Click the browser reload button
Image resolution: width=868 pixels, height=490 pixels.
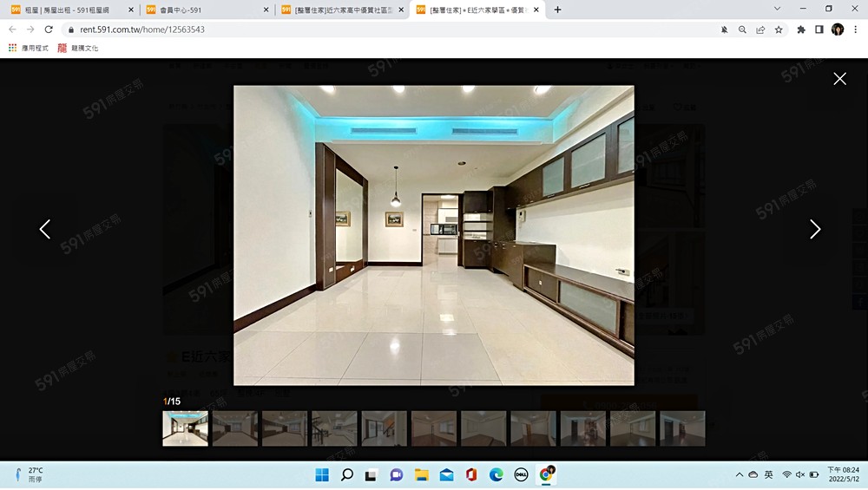click(48, 29)
